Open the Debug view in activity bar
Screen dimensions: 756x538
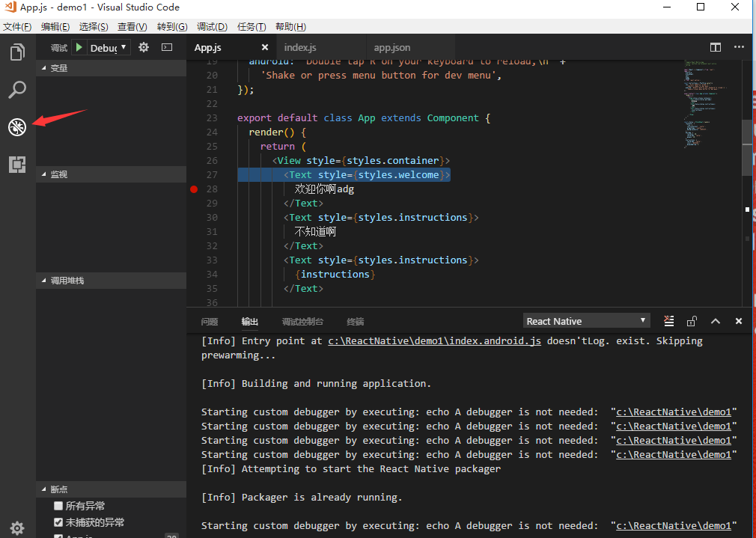[x=17, y=127]
